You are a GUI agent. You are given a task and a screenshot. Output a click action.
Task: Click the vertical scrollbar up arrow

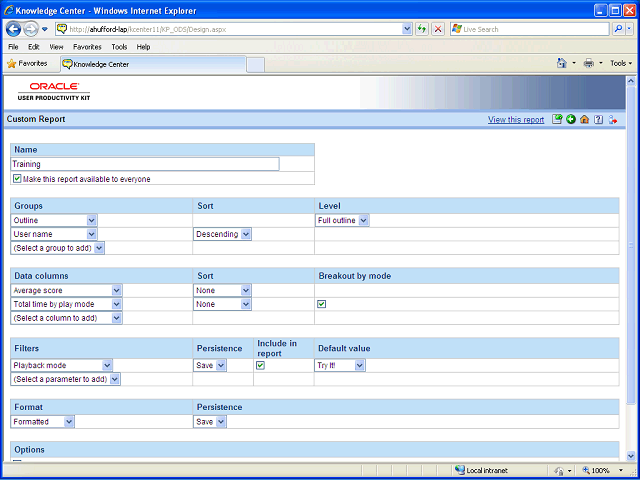[630, 80]
